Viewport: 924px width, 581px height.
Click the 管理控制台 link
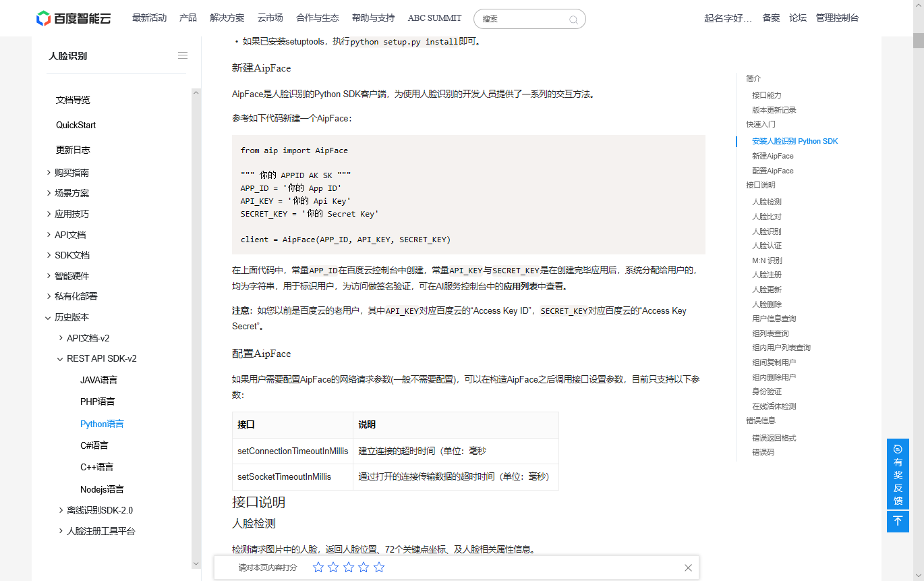click(836, 18)
